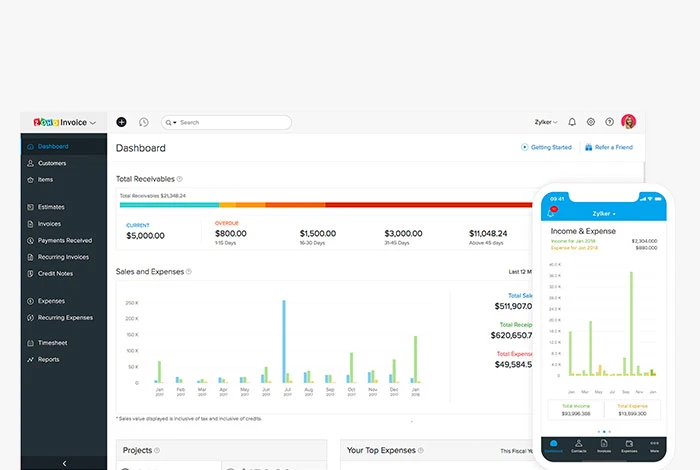
Task: Open recent activity history icon
Action: [x=143, y=122]
